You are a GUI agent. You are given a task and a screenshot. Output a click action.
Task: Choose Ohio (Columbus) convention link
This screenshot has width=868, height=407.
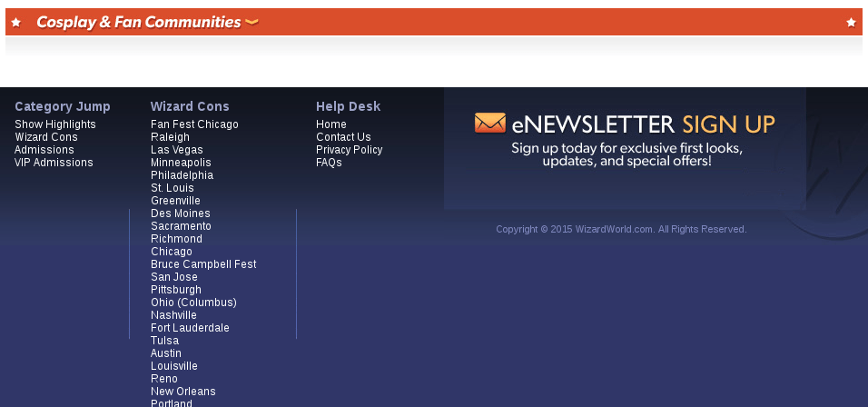(193, 303)
